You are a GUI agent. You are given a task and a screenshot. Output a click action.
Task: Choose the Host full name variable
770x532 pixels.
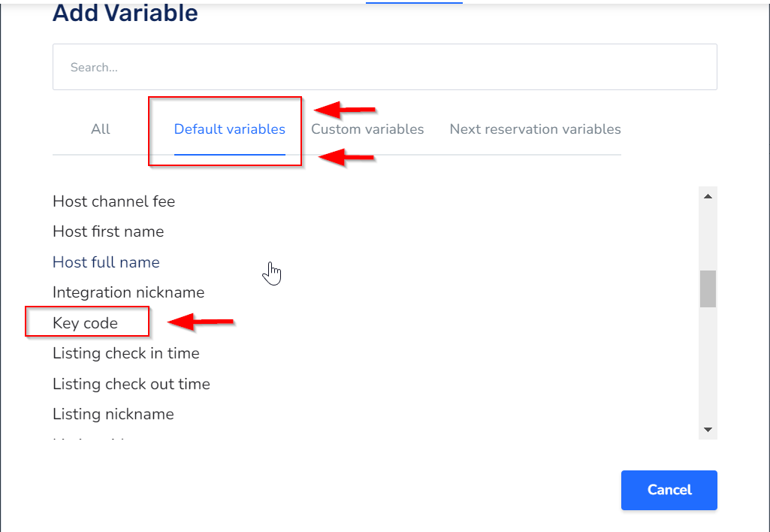click(106, 262)
